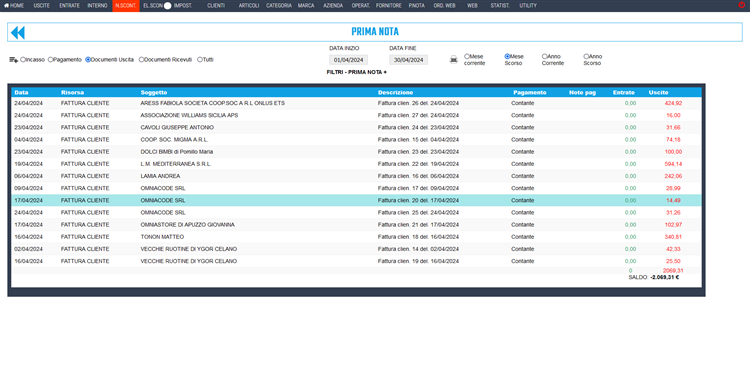Sort by the Uscite column header
This screenshot has height=369, width=750.
point(658,92)
